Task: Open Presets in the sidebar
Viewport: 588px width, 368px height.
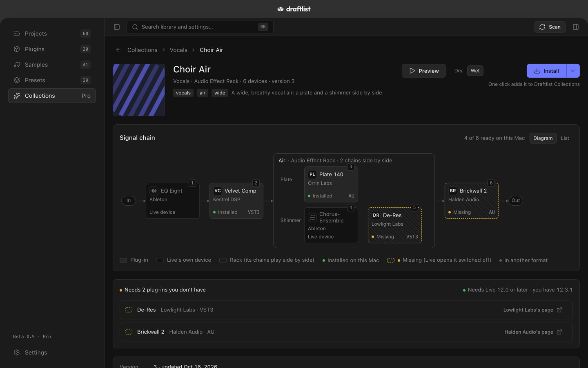Action: [52, 80]
